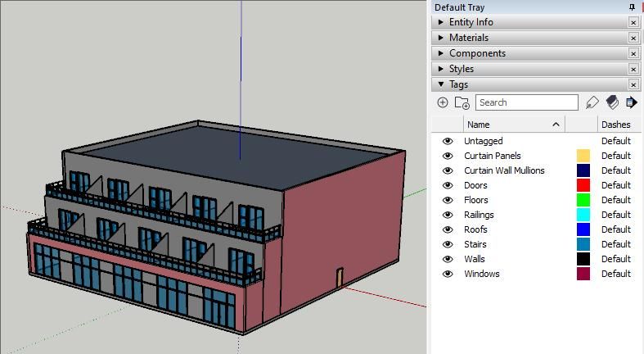Expand the Components panel
This screenshot has height=354, width=644.
pyautogui.click(x=441, y=53)
